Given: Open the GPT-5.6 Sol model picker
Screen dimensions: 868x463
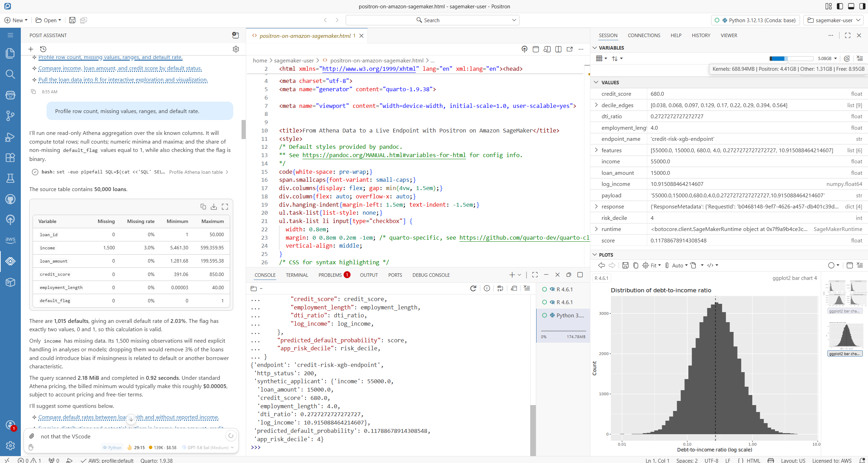Looking at the screenshot, I should [x=208, y=447].
